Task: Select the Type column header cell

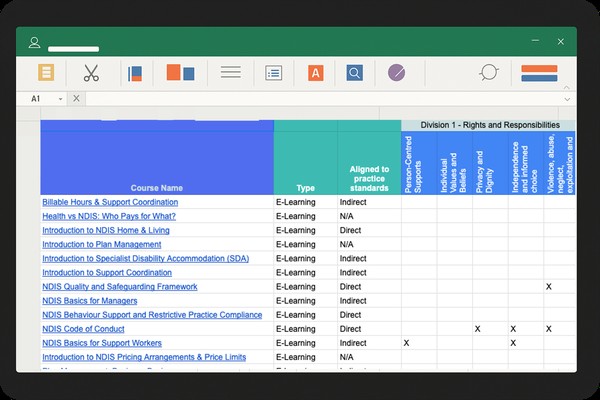Action: [305, 163]
